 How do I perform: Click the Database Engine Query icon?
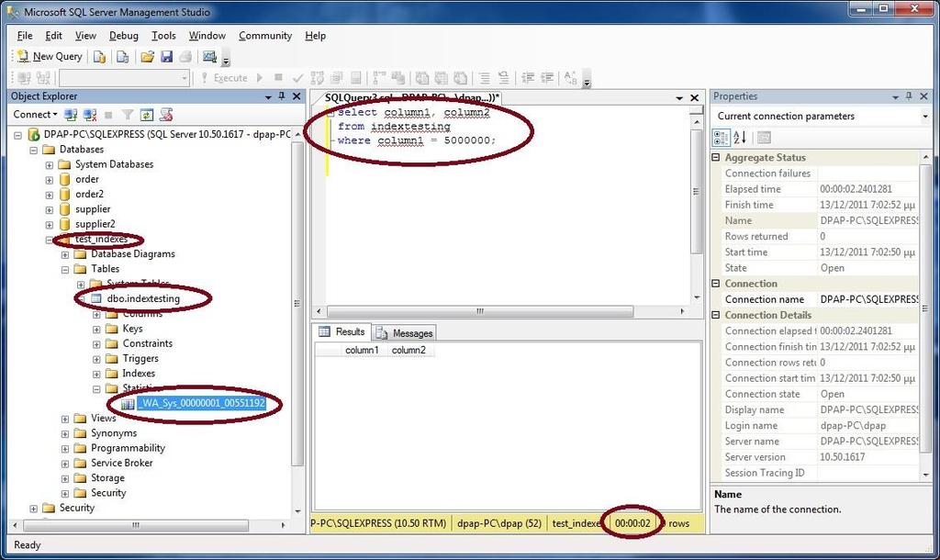99,56
